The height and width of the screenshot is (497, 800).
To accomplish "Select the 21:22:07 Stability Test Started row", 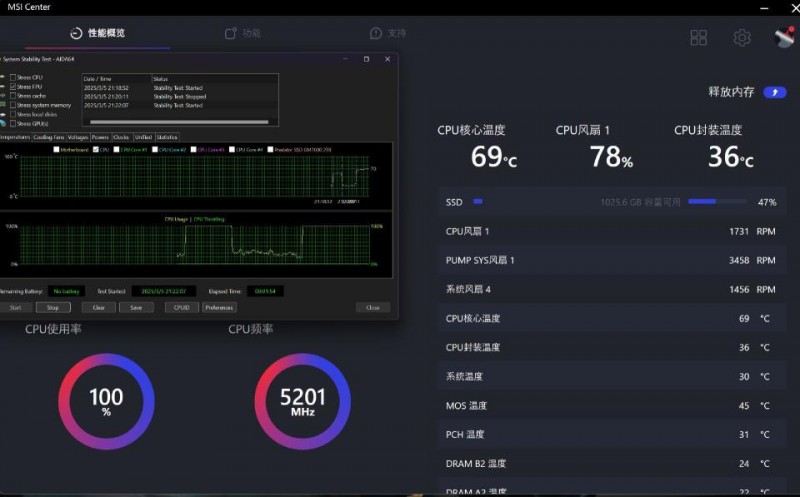I will pyautogui.click(x=180, y=106).
